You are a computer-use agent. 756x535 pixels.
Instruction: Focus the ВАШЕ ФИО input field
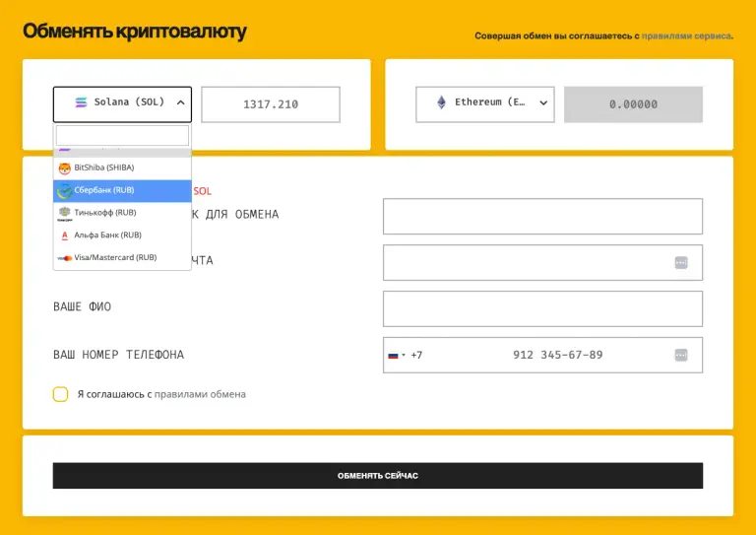click(543, 308)
